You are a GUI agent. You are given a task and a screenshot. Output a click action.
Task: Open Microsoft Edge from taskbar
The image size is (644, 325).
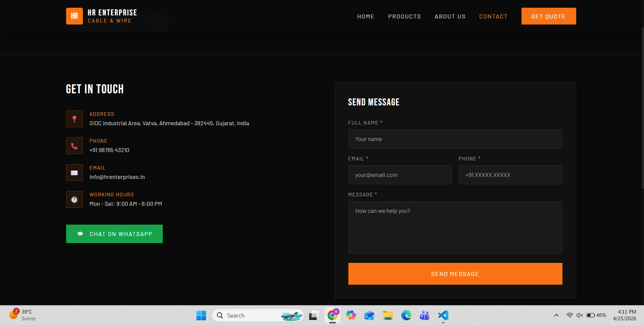coord(406,315)
